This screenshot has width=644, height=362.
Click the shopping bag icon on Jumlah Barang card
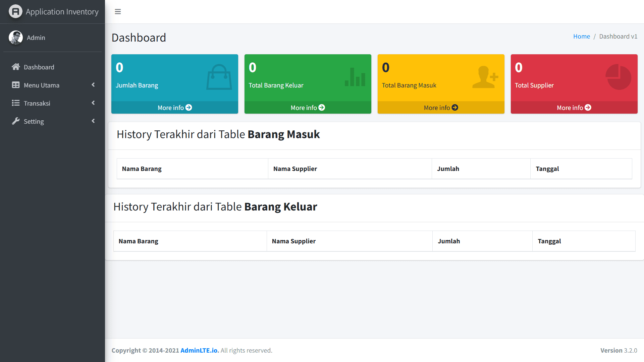[x=219, y=76]
